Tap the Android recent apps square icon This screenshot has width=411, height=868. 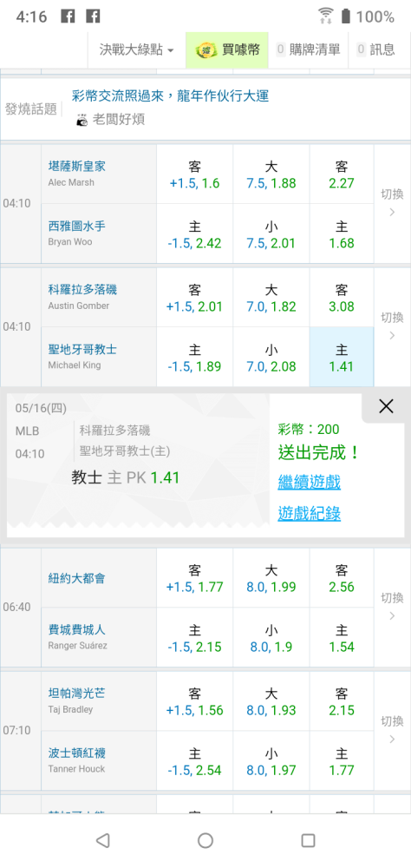tap(308, 840)
